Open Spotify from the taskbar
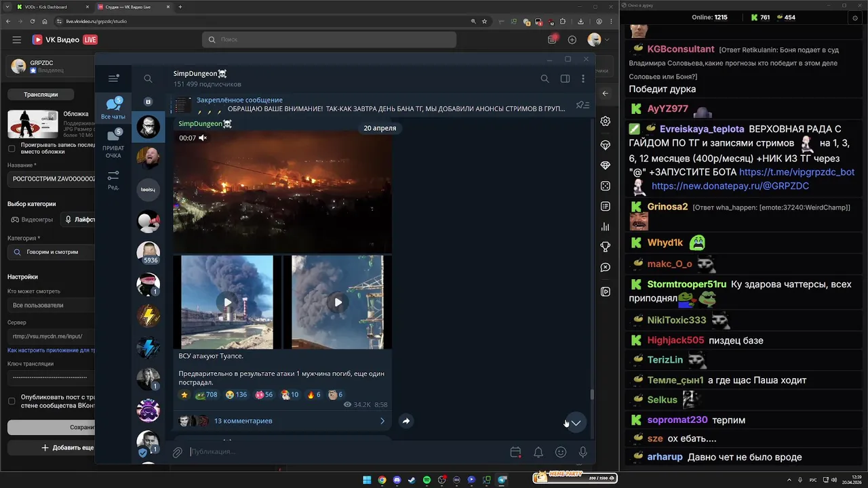This screenshot has height=488, width=868. [427, 480]
